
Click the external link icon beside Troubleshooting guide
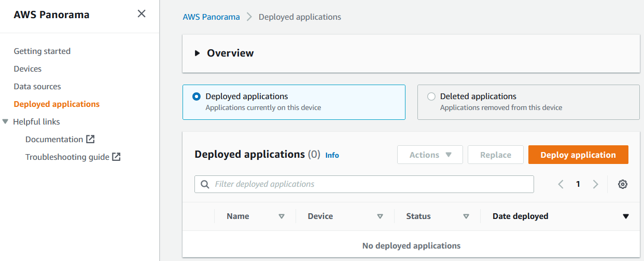click(x=116, y=157)
